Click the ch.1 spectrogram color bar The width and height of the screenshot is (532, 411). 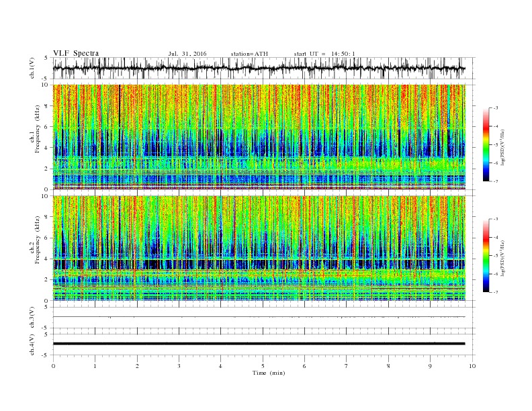[x=486, y=144]
